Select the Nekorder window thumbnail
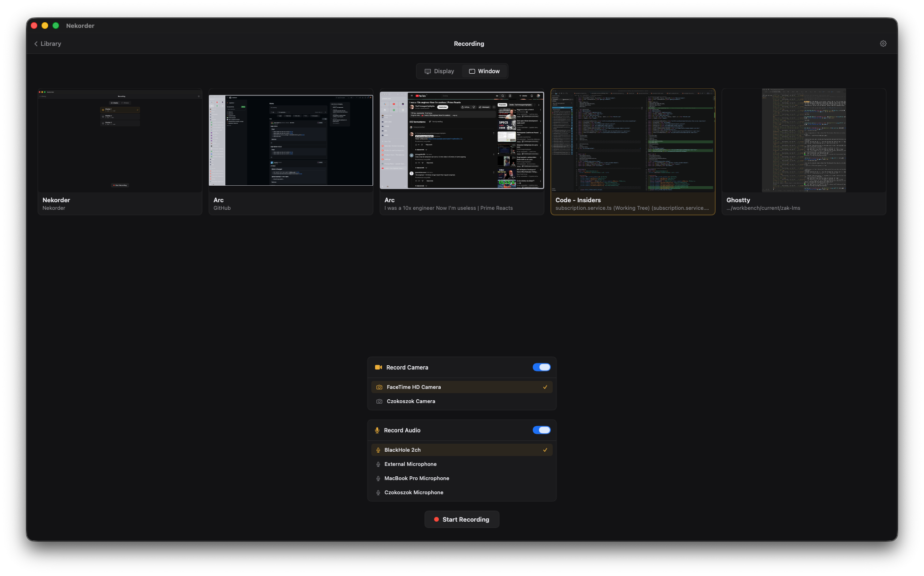Viewport: 924px width, 576px height. [x=120, y=141]
